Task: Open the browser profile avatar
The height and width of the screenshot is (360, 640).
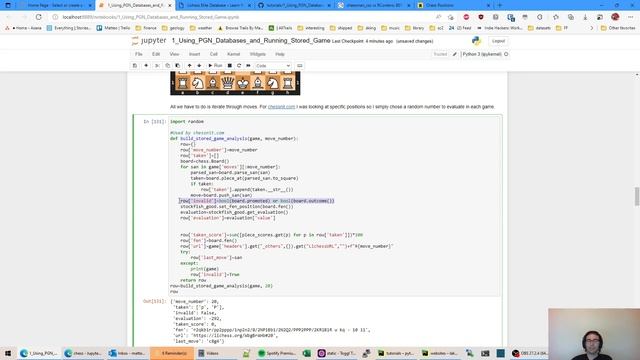Action: 615,17
